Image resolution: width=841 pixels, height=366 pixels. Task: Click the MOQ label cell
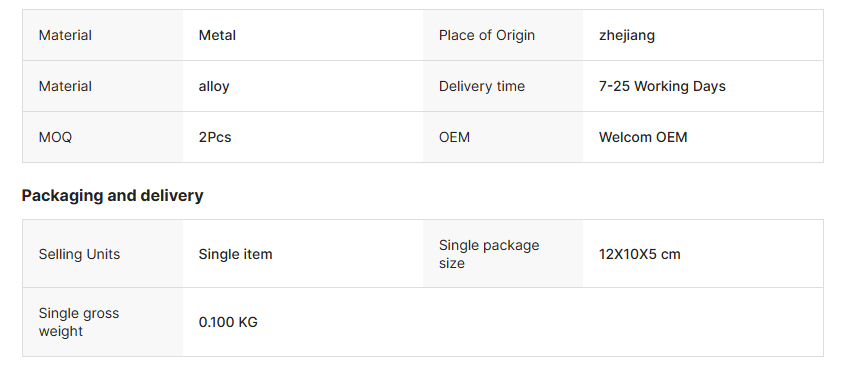pos(102,137)
